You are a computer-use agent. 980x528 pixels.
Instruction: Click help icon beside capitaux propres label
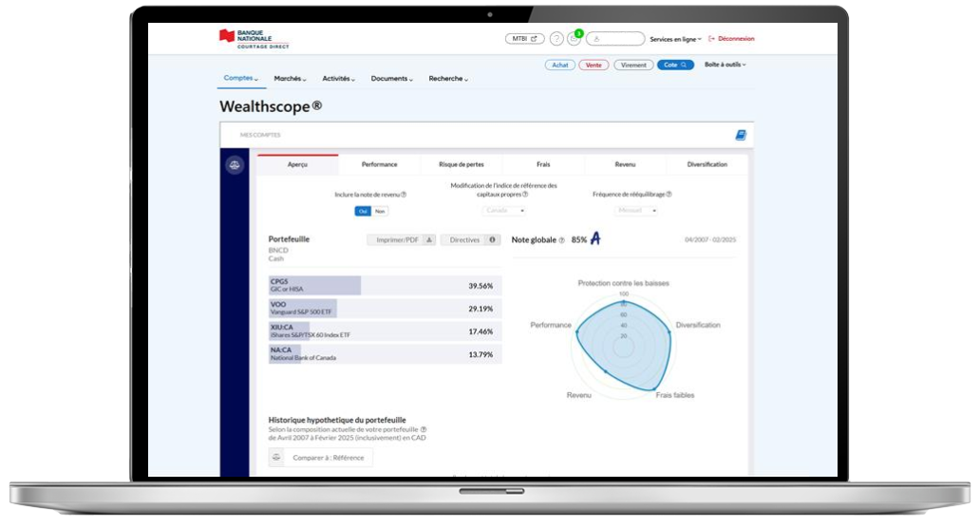pyautogui.click(x=525, y=195)
